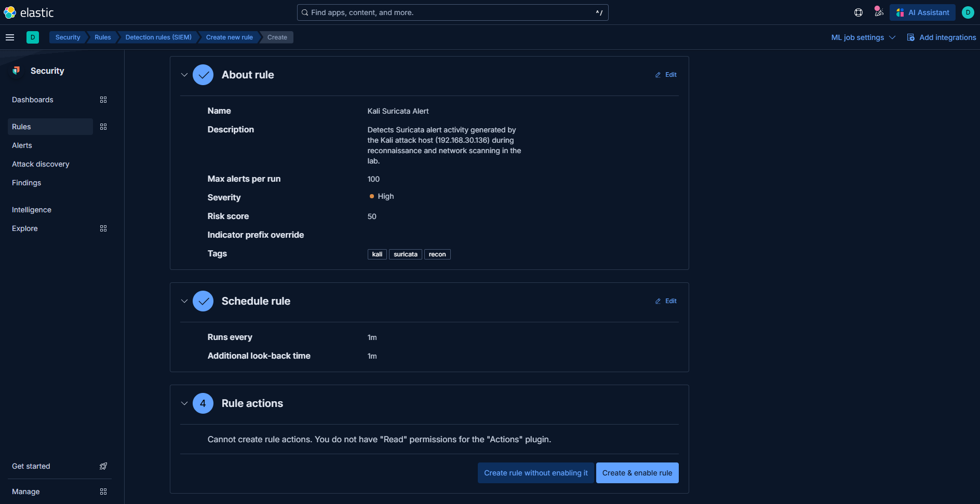Select Alerts in the sidebar
Image resolution: width=980 pixels, height=504 pixels.
(x=22, y=145)
